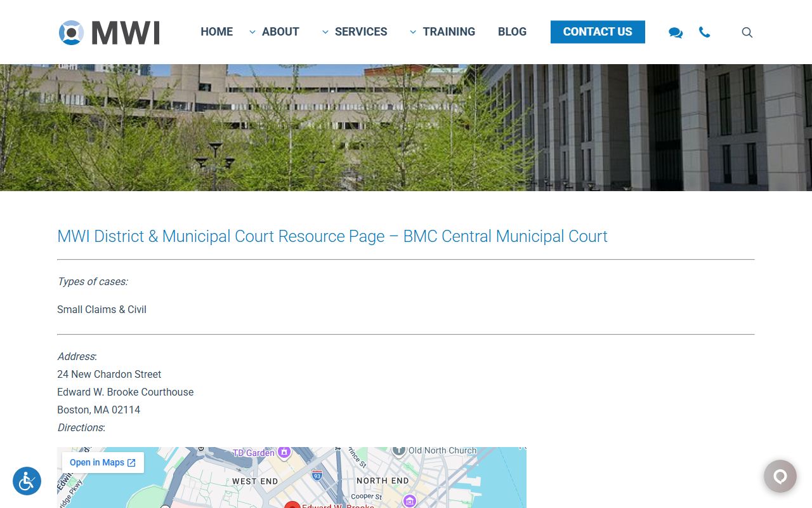
Task: Open the floating chat widget button
Action: click(780, 476)
